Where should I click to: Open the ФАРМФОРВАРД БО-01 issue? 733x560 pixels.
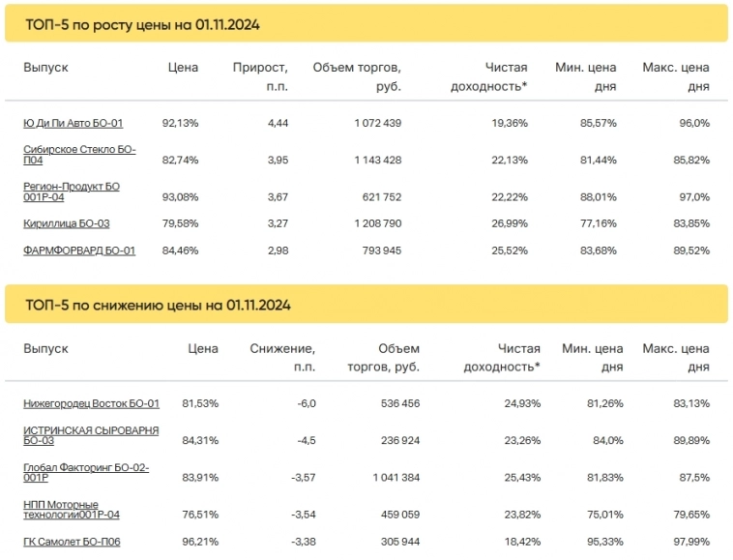(x=79, y=251)
